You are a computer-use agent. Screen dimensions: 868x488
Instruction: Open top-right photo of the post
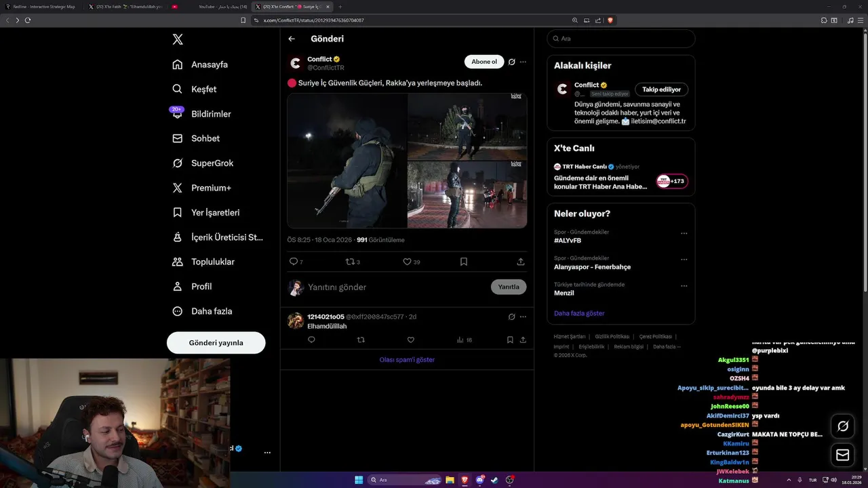467,127
